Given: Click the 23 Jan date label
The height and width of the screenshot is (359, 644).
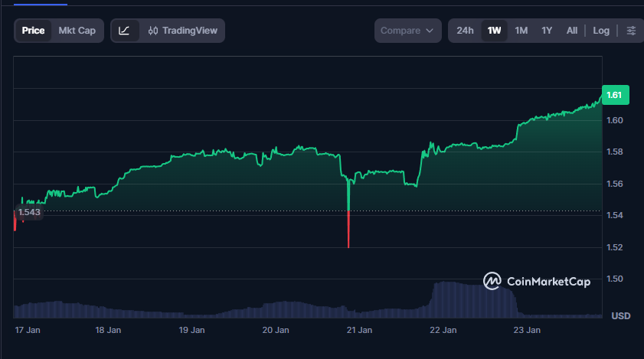Looking at the screenshot, I should (x=527, y=330).
